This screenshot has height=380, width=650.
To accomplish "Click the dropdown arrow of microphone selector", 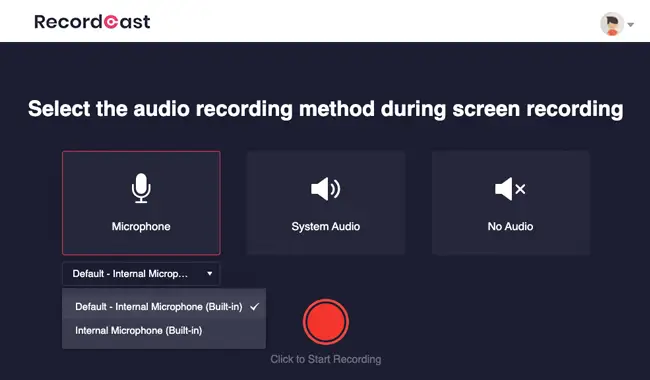I will point(209,274).
